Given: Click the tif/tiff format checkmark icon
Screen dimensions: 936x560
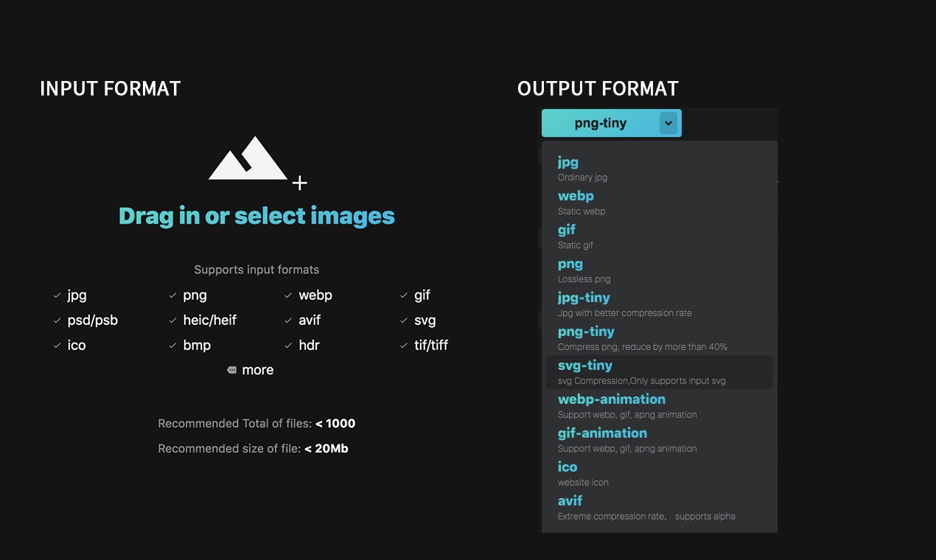Looking at the screenshot, I should coord(402,346).
